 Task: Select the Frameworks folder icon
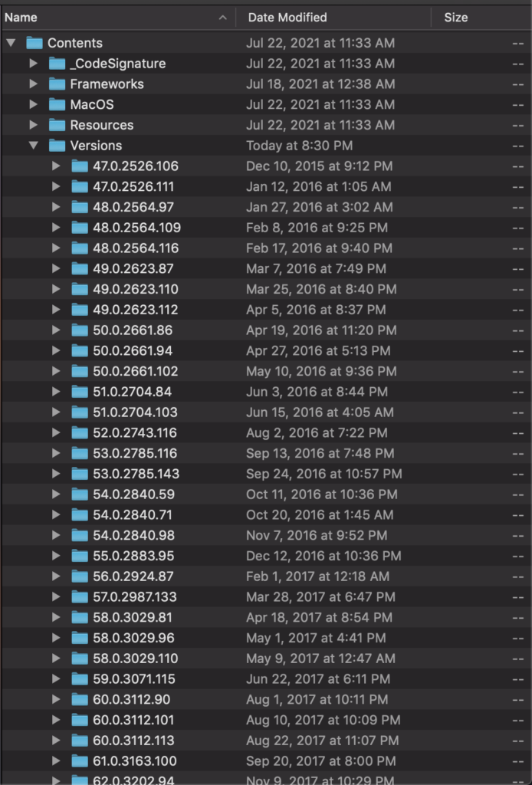tap(57, 84)
